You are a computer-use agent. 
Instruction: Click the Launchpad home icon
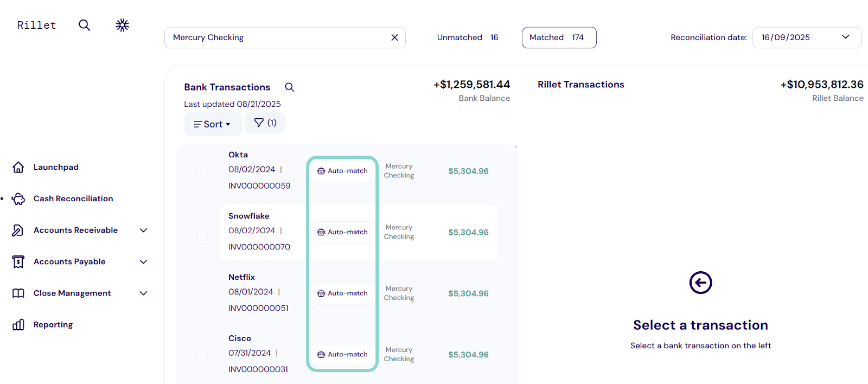18,167
